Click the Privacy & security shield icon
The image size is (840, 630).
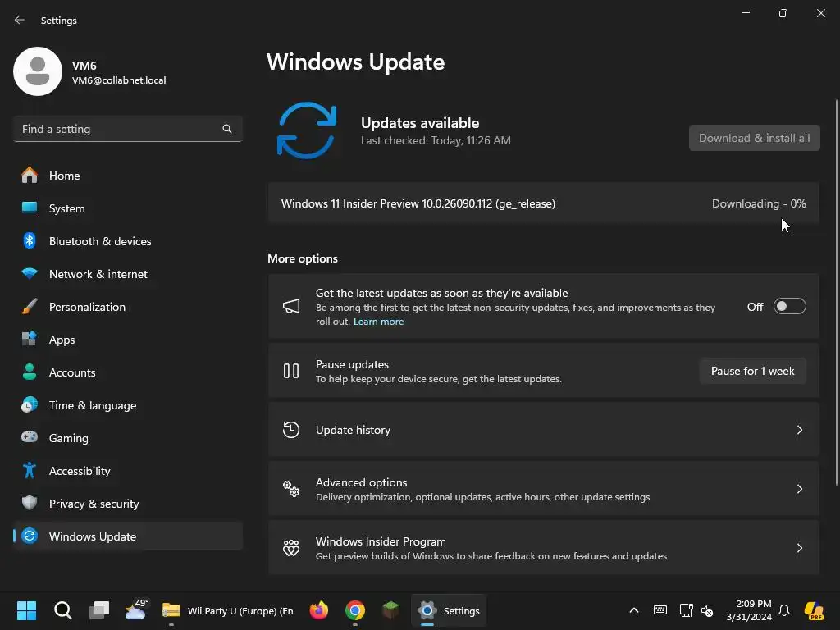(x=30, y=503)
